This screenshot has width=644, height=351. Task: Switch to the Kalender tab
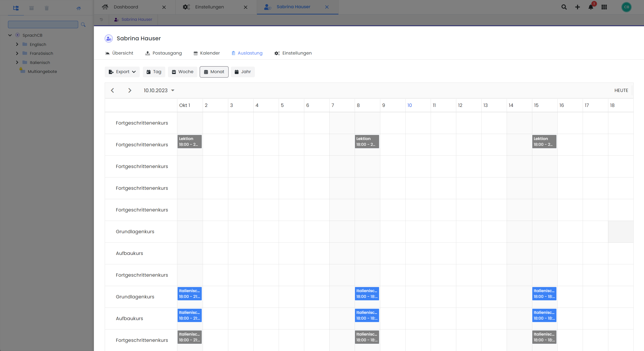click(x=207, y=53)
